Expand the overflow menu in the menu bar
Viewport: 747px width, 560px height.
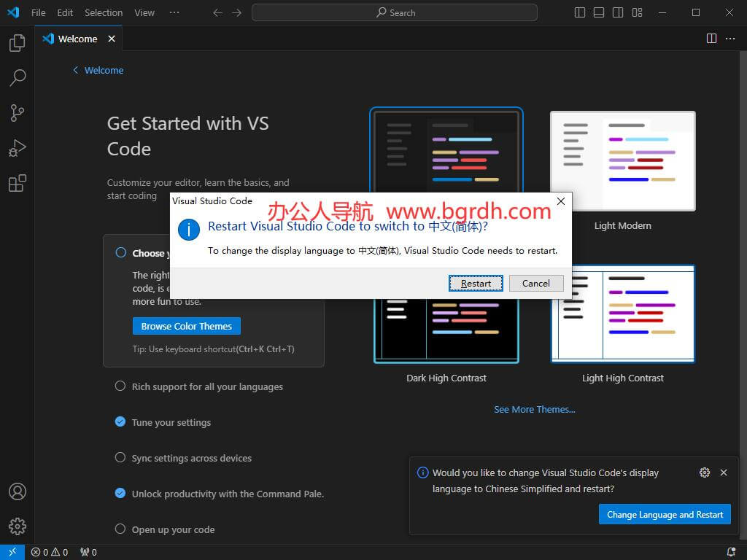tap(173, 12)
